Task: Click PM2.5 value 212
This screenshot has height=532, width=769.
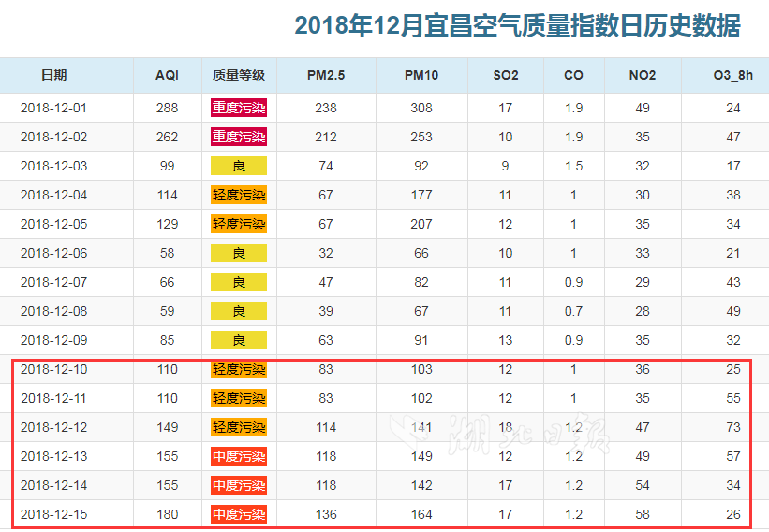Action: pyautogui.click(x=326, y=137)
